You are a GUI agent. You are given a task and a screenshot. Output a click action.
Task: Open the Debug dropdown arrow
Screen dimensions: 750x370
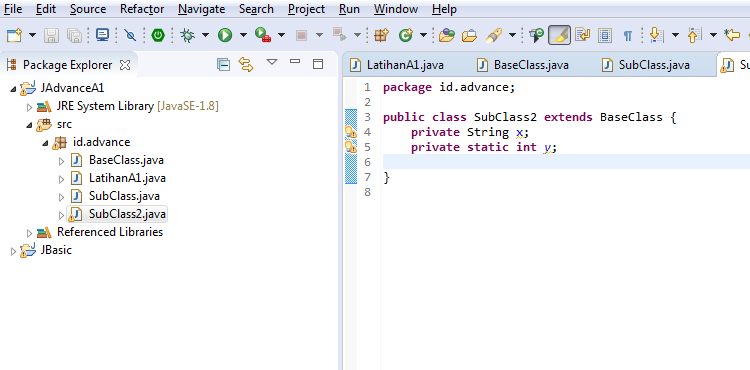click(x=205, y=35)
